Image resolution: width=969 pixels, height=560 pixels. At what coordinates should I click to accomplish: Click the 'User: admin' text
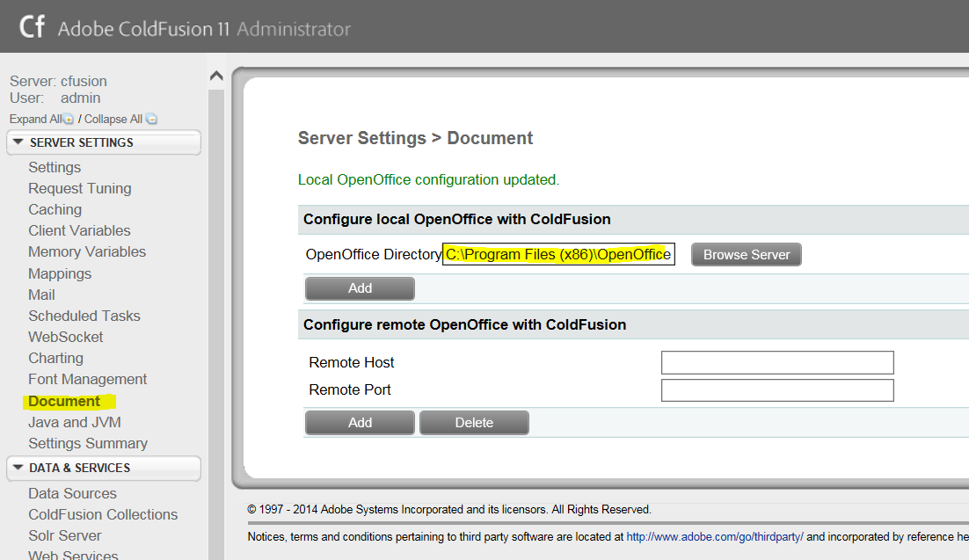coord(55,98)
